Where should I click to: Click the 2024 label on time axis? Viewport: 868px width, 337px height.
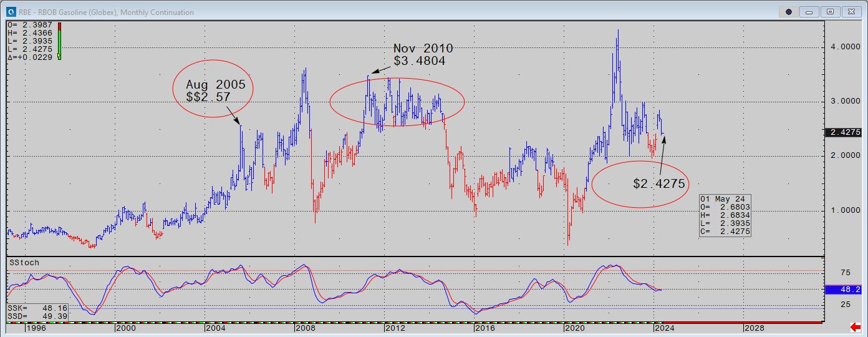(x=664, y=328)
